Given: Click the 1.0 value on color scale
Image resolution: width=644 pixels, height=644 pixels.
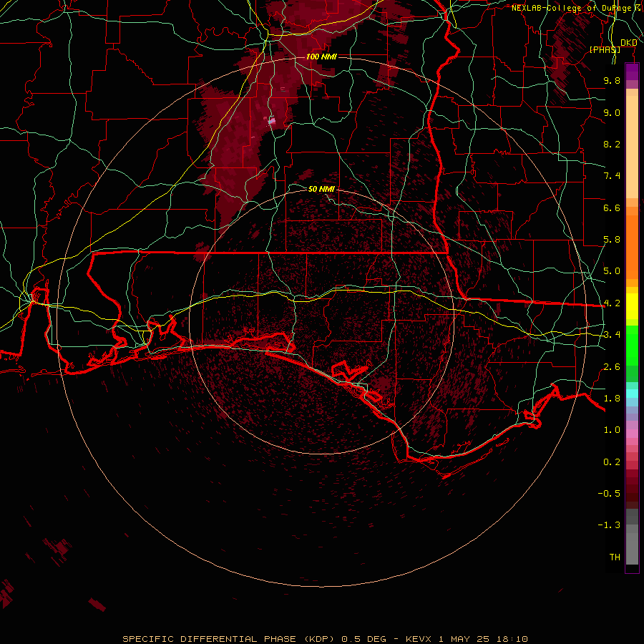Looking at the screenshot, I should [x=612, y=430].
